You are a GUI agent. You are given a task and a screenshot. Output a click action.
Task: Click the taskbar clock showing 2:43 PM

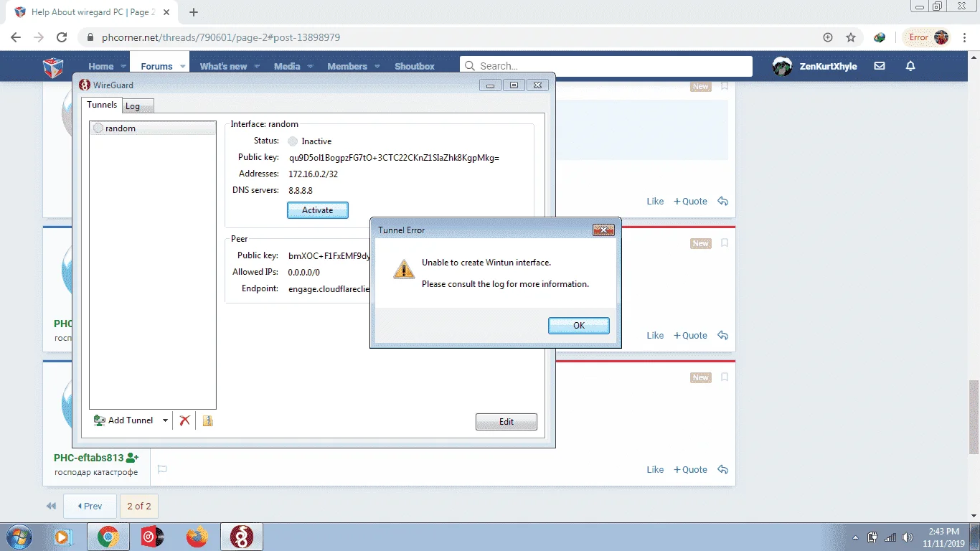(943, 537)
